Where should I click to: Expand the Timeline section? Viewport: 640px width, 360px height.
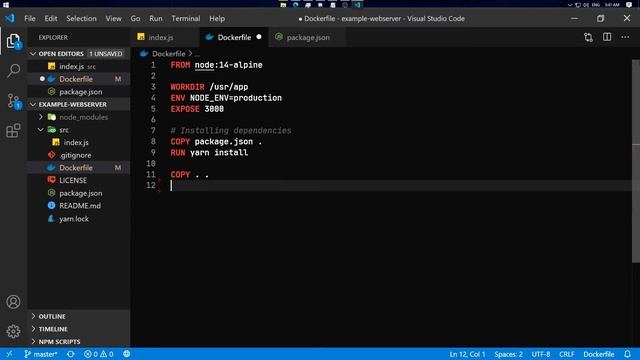click(x=79, y=329)
